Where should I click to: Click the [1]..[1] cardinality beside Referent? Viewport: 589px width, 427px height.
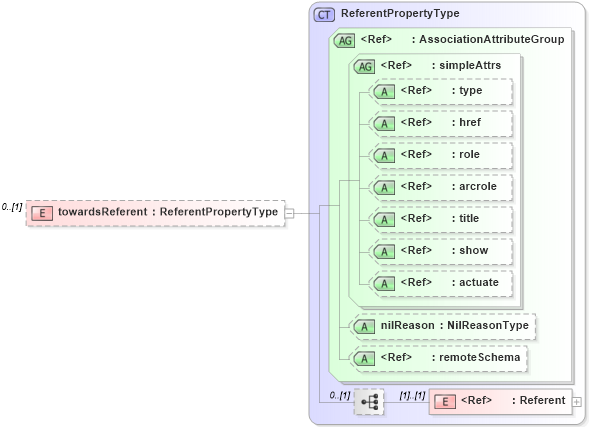412,395
